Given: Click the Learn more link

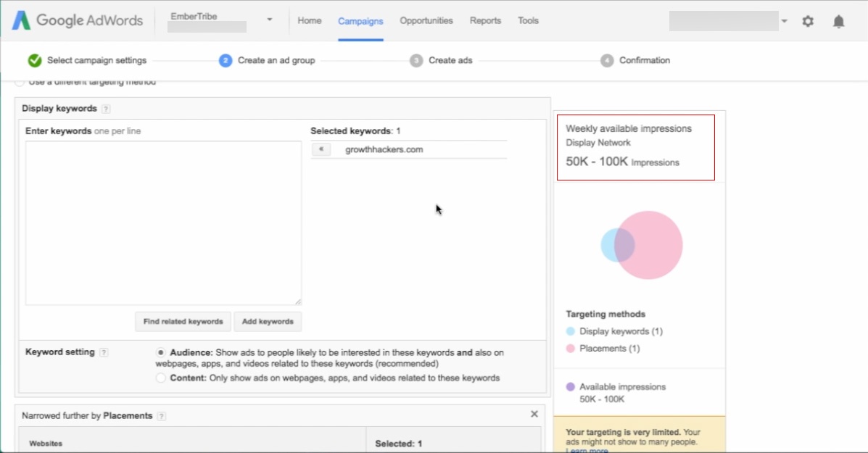Looking at the screenshot, I should pyautogui.click(x=587, y=450).
